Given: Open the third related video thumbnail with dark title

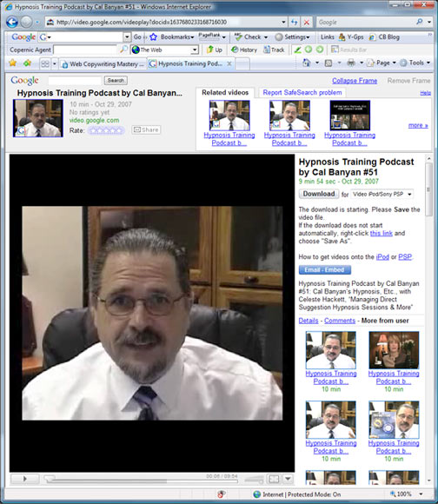Looking at the screenshot, I should [x=350, y=115].
